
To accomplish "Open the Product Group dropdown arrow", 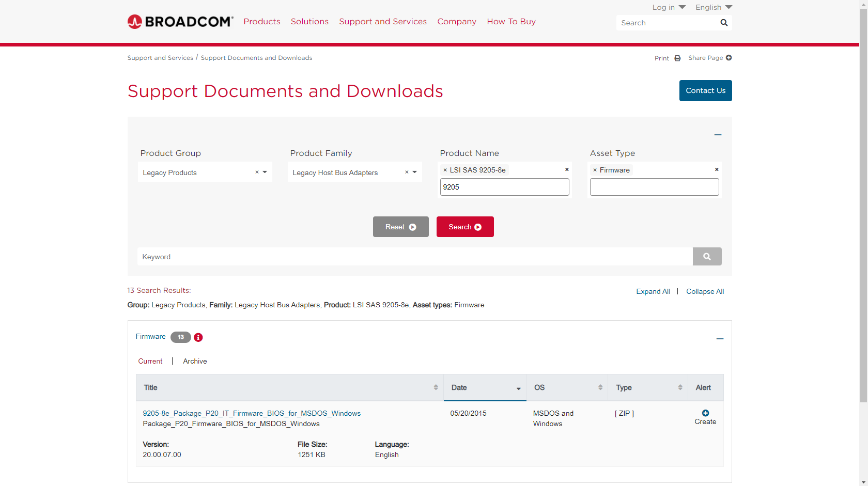I will pos(265,173).
